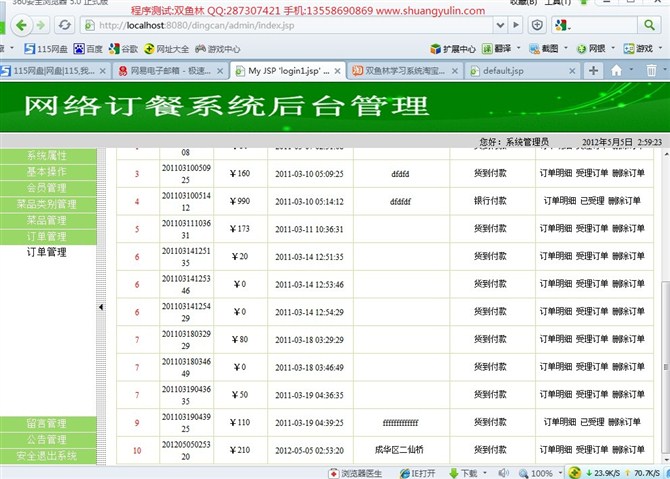Click 安全退出系统 to log out
670x479 pixels.
point(48,456)
